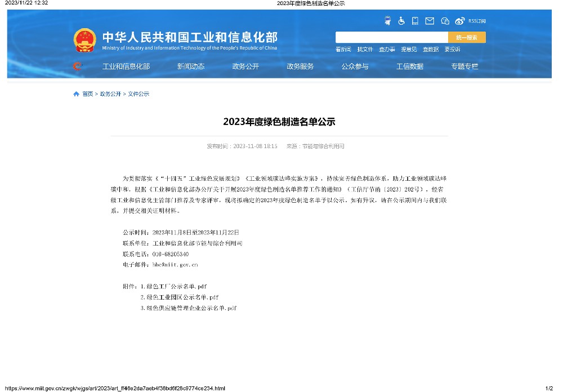Open the 新闻动态 navigation menu

(x=191, y=66)
